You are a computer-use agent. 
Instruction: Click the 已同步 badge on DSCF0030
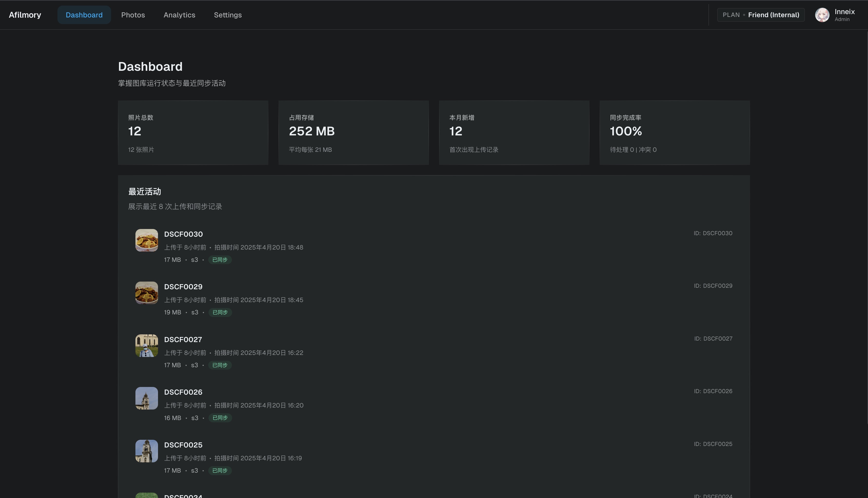[x=220, y=260]
